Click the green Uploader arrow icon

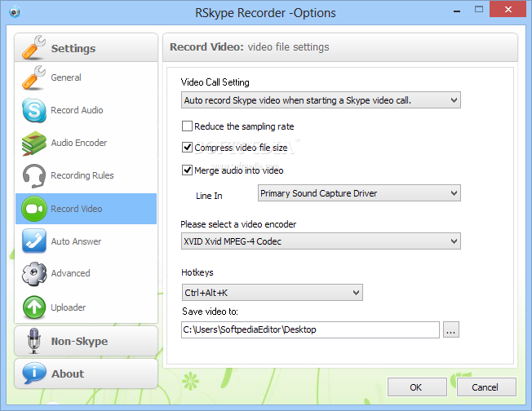point(34,307)
